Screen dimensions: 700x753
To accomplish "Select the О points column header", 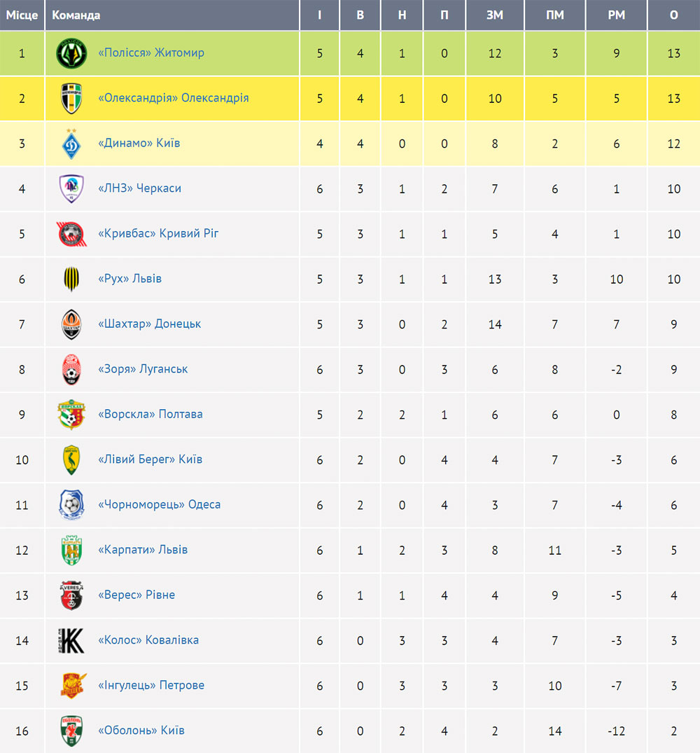I will tap(673, 15).
